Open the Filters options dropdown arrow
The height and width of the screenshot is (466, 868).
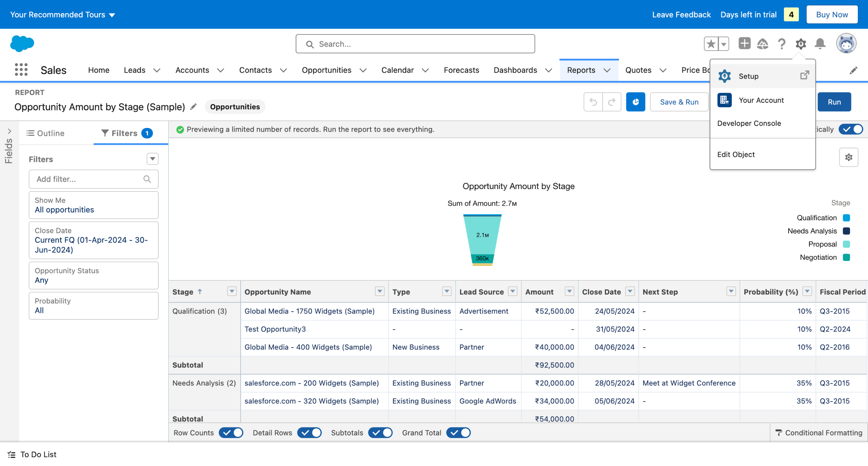(153, 159)
